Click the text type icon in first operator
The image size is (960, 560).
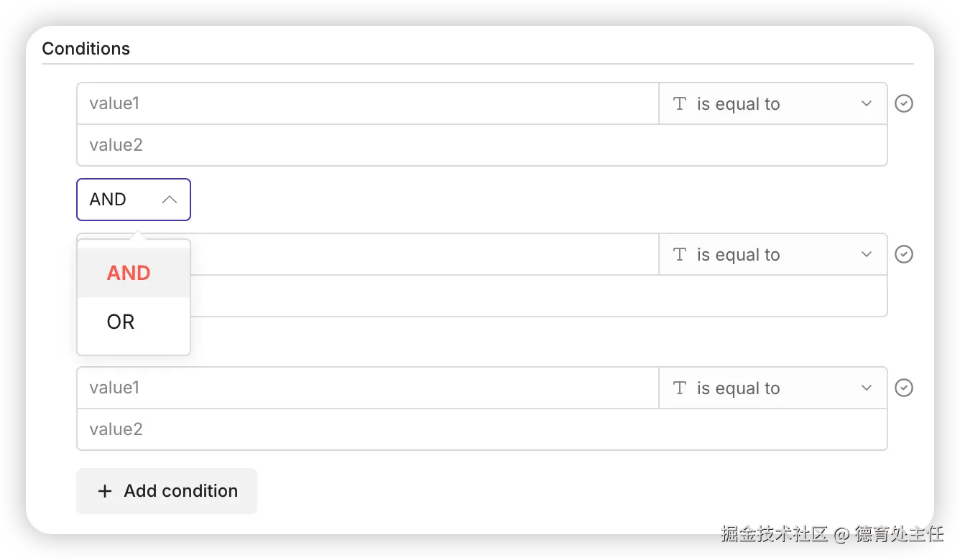(680, 103)
